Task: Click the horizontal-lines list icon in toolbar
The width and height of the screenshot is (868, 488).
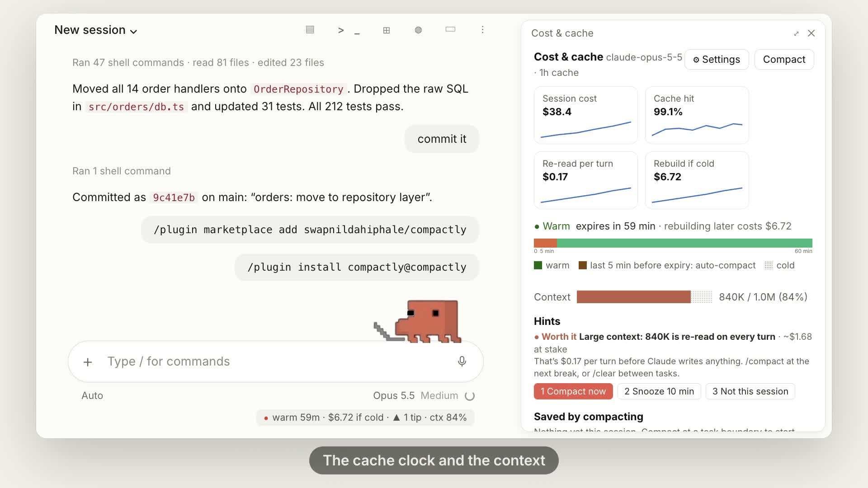Action: pos(310,30)
